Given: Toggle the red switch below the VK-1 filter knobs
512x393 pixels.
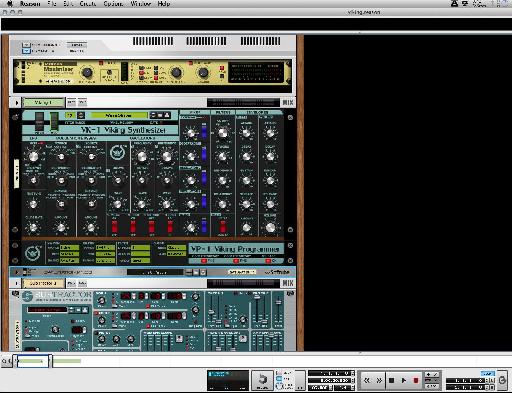Looking at the screenshot, I should click(x=222, y=227).
